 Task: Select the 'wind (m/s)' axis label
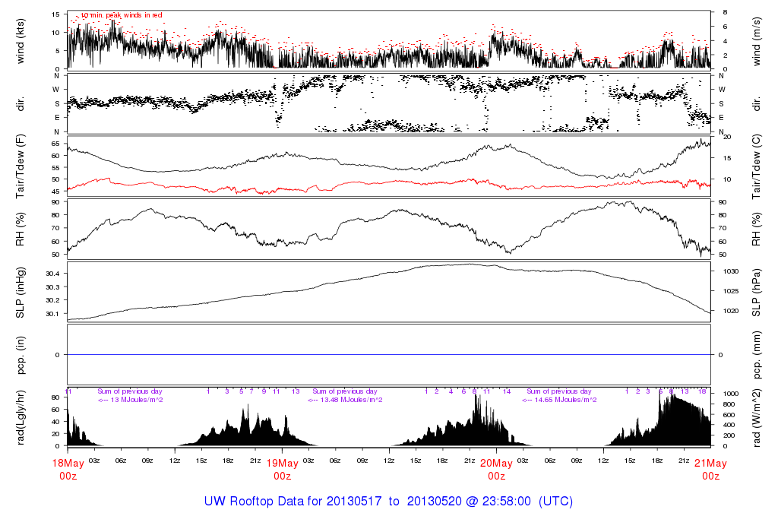pyautogui.click(x=756, y=41)
